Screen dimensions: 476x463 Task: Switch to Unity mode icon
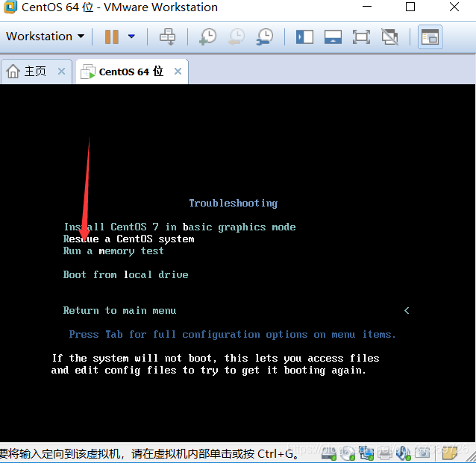coord(389,37)
